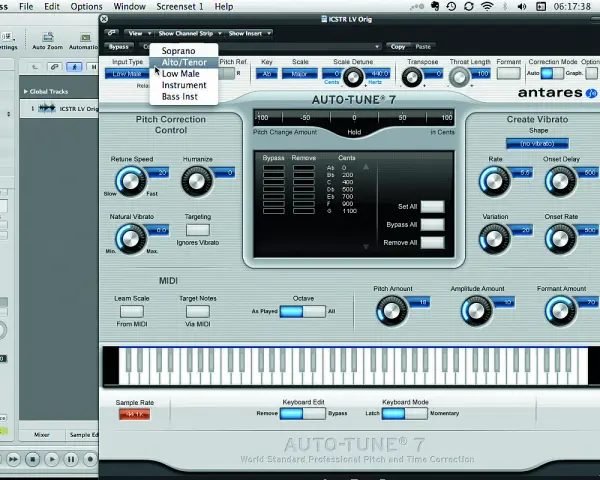
Task: Click the Set All button
Action: [432, 206]
